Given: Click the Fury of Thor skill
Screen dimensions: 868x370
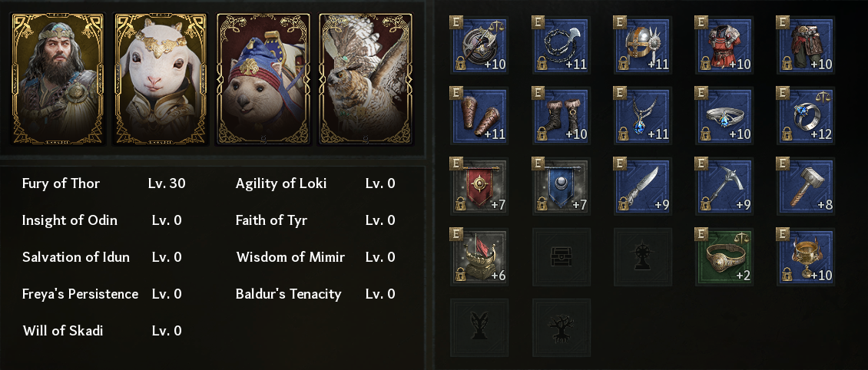Looking at the screenshot, I should tap(61, 183).
